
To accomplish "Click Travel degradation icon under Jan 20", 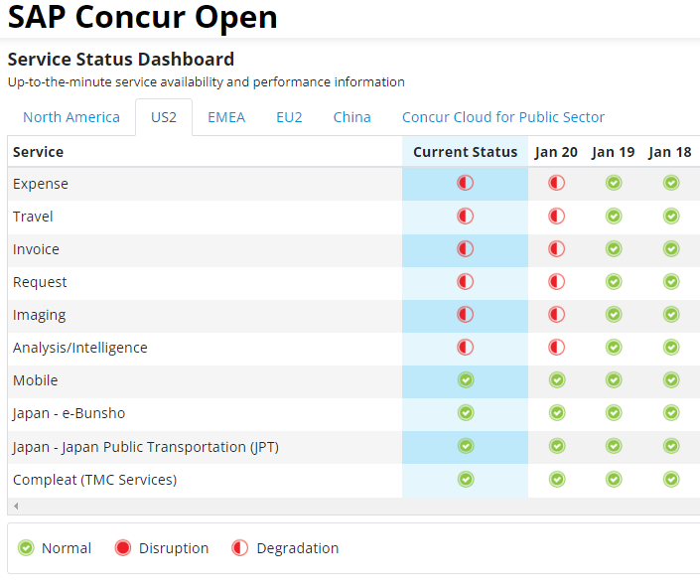I will tap(556, 217).
